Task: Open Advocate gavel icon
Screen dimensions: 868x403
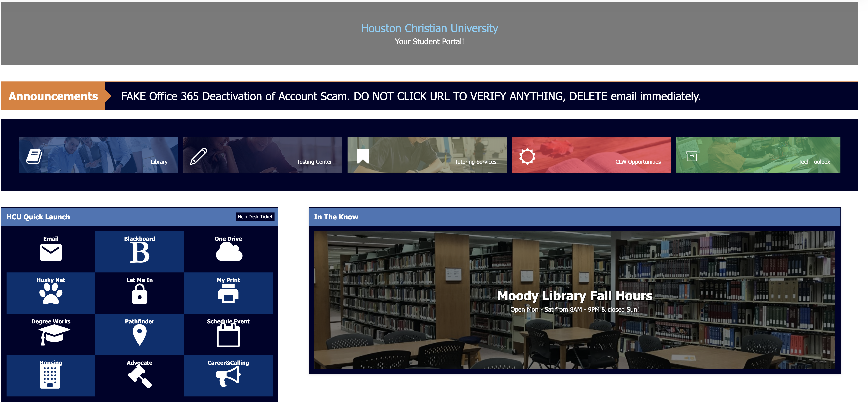Action: pyautogui.click(x=139, y=377)
